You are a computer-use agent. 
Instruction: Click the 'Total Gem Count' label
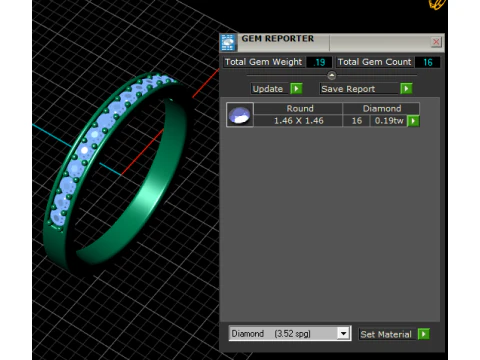[x=374, y=62]
